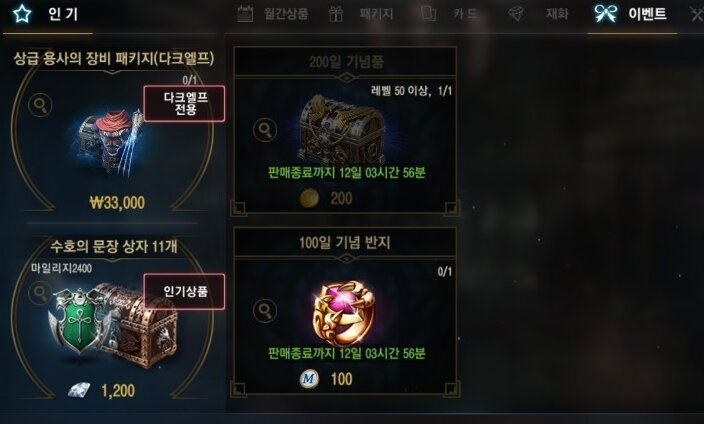Switch to the 월간상품 tab
This screenshot has height=424, width=704.
coord(286,14)
